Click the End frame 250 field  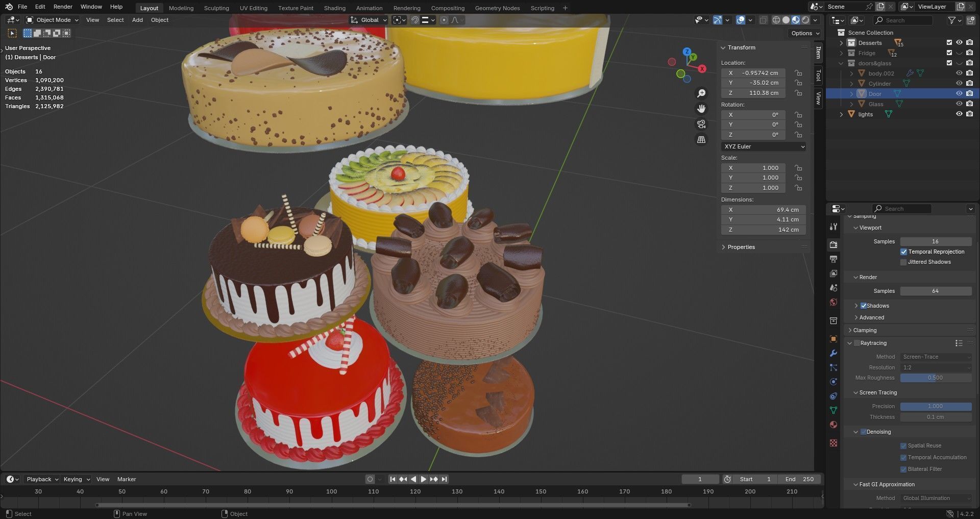800,480
